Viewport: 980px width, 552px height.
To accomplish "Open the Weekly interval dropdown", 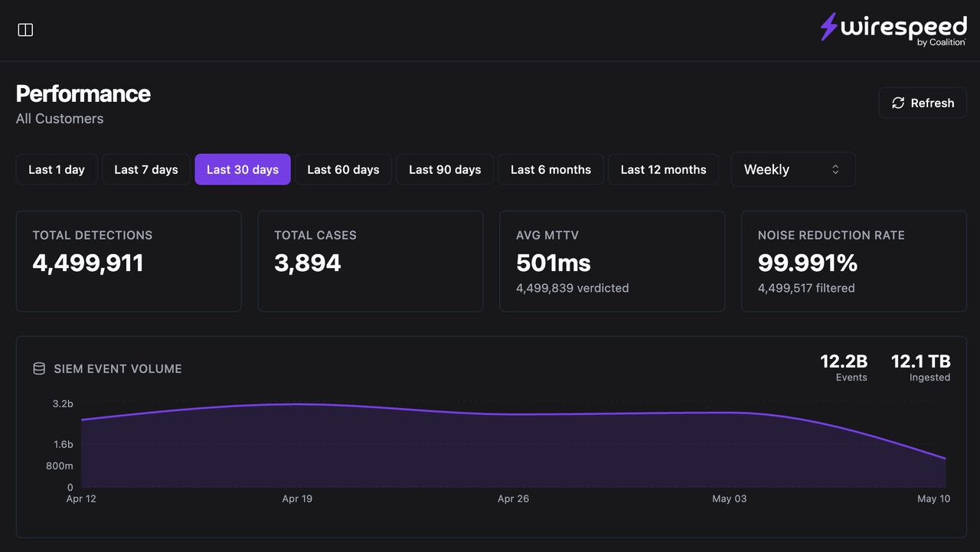I will [793, 169].
